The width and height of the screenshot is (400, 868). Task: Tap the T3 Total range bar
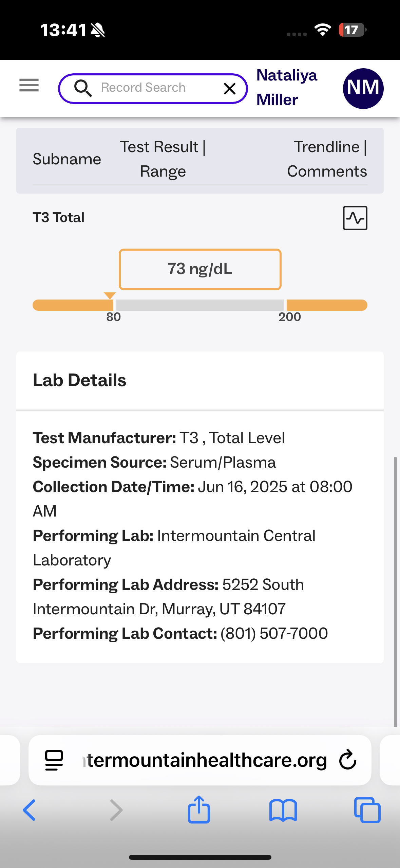coord(200,305)
